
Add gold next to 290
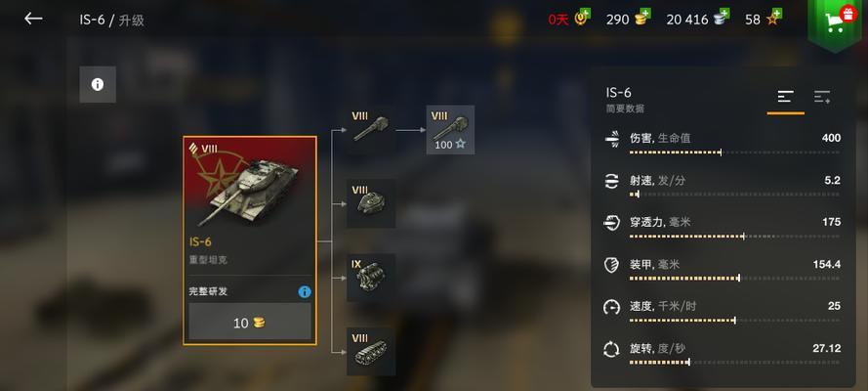[x=642, y=18]
